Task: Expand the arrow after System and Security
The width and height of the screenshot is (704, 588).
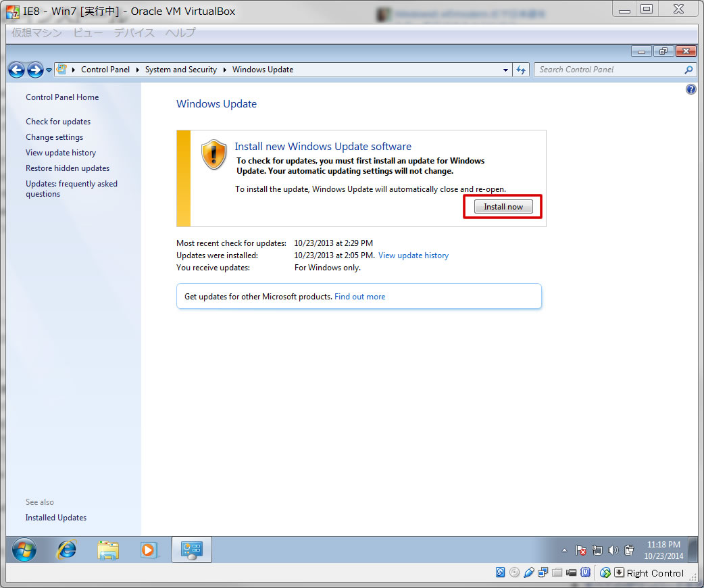Action: click(x=224, y=70)
